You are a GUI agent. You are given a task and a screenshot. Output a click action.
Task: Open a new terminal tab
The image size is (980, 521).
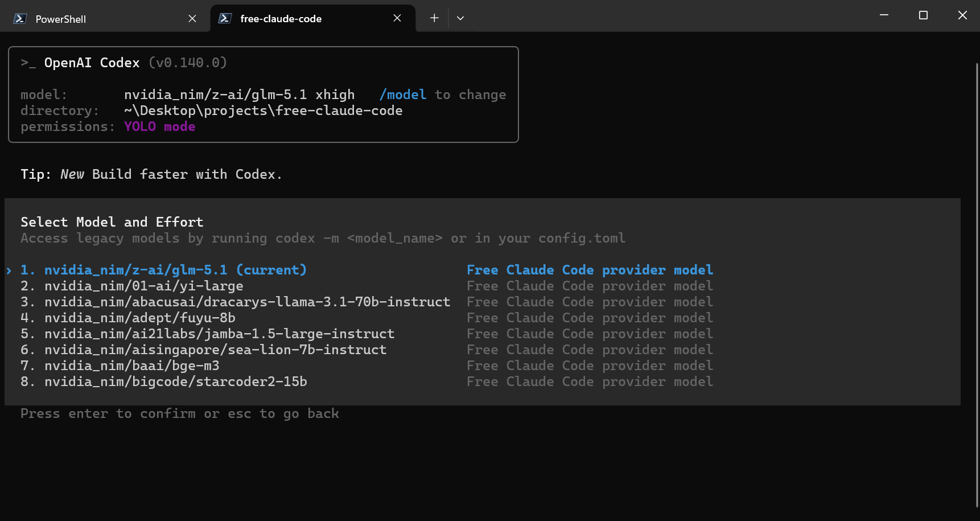tap(434, 18)
